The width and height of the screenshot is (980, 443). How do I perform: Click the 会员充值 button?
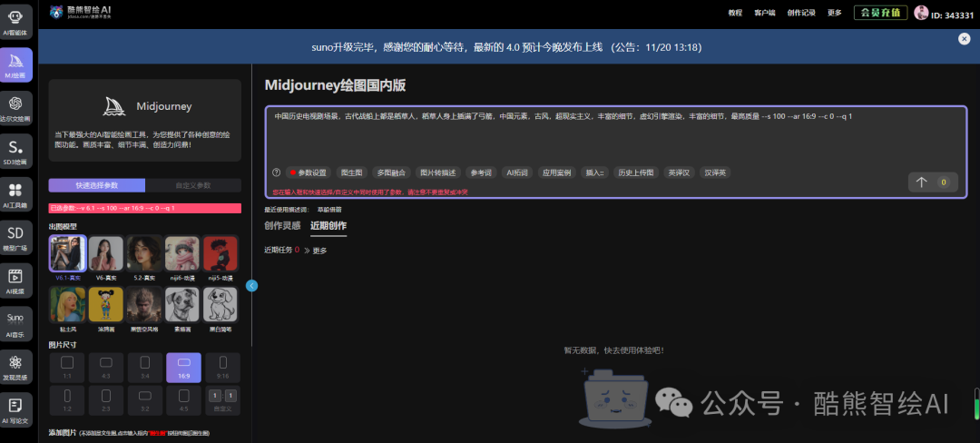tap(880, 13)
